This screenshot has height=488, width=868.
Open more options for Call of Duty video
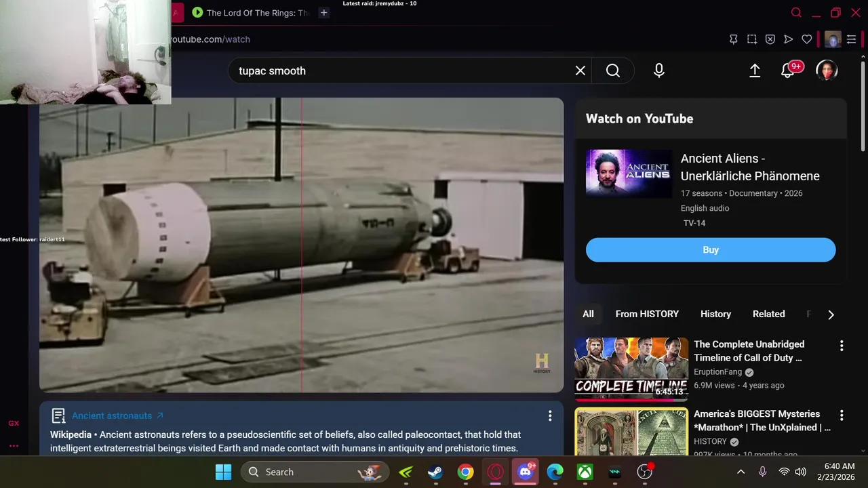[x=842, y=346]
